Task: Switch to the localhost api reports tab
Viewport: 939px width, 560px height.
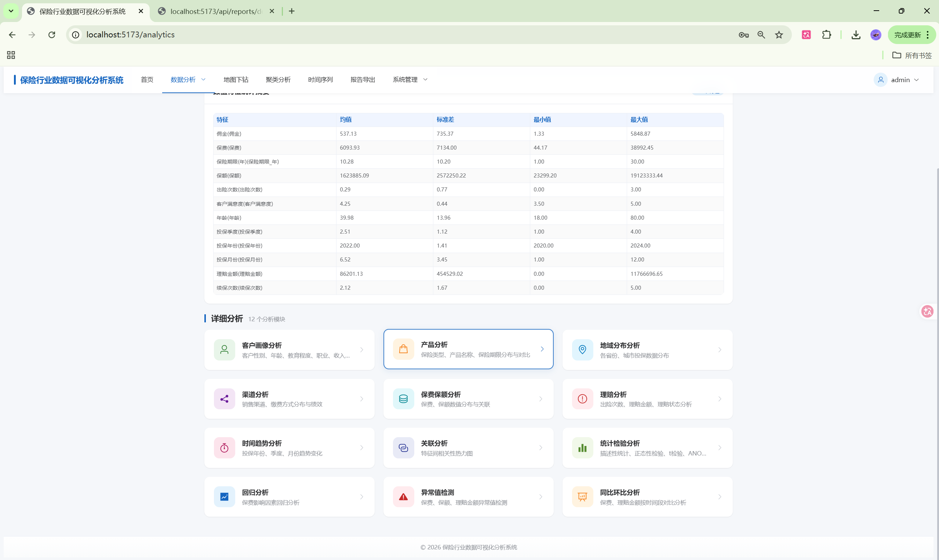Action: point(216,11)
